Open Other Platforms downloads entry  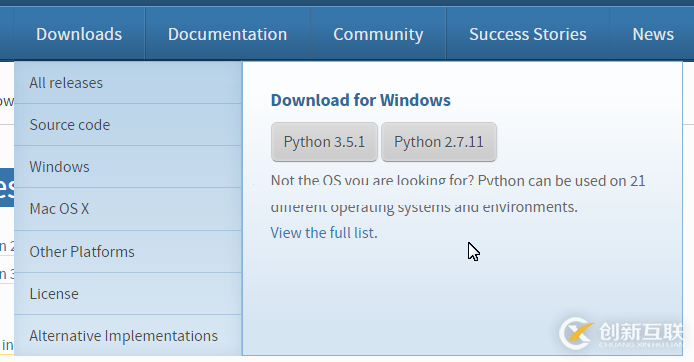pos(128,252)
